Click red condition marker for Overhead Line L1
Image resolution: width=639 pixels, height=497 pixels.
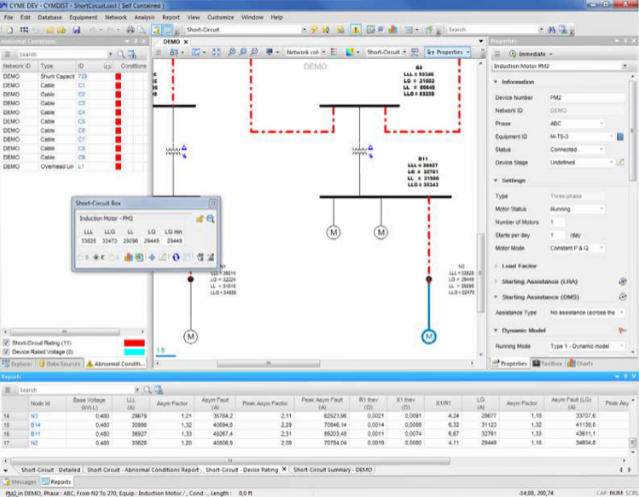(x=118, y=166)
